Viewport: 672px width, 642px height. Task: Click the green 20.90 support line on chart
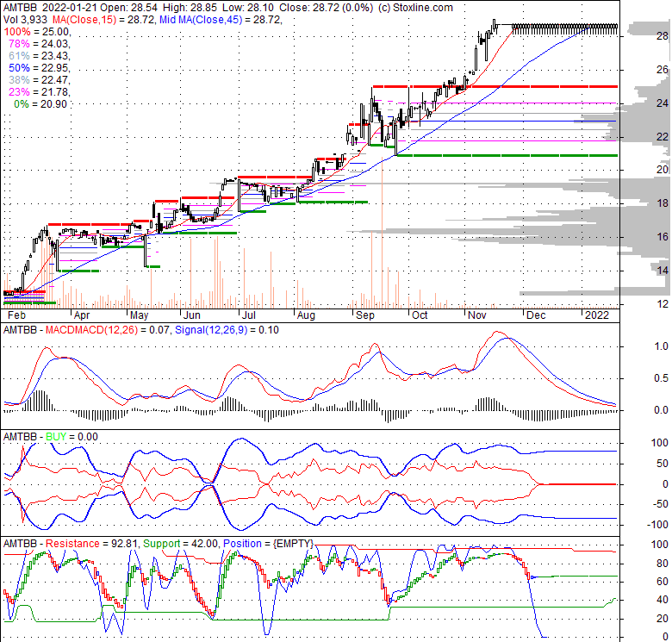pos(507,156)
